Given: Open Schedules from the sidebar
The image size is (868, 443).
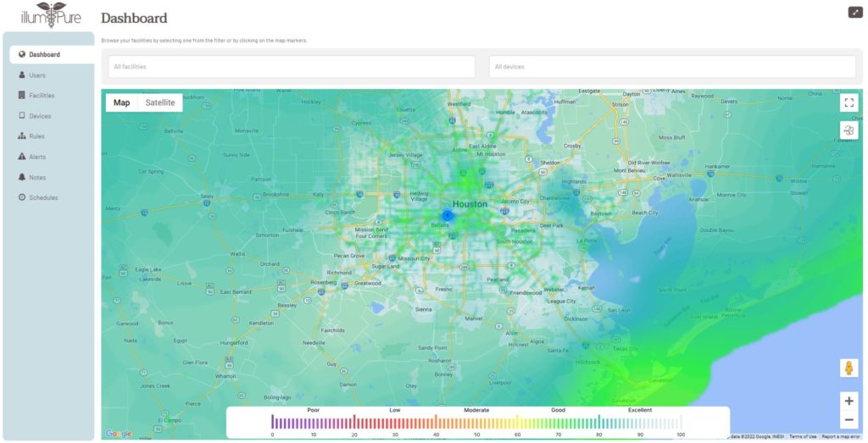Looking at the screenshot, I should 43,197.
